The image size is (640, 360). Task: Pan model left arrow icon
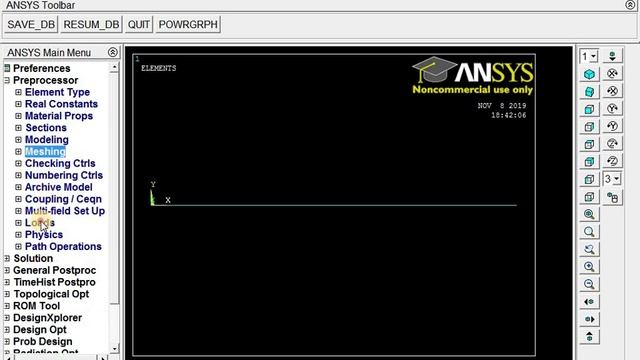pos(589,302)
